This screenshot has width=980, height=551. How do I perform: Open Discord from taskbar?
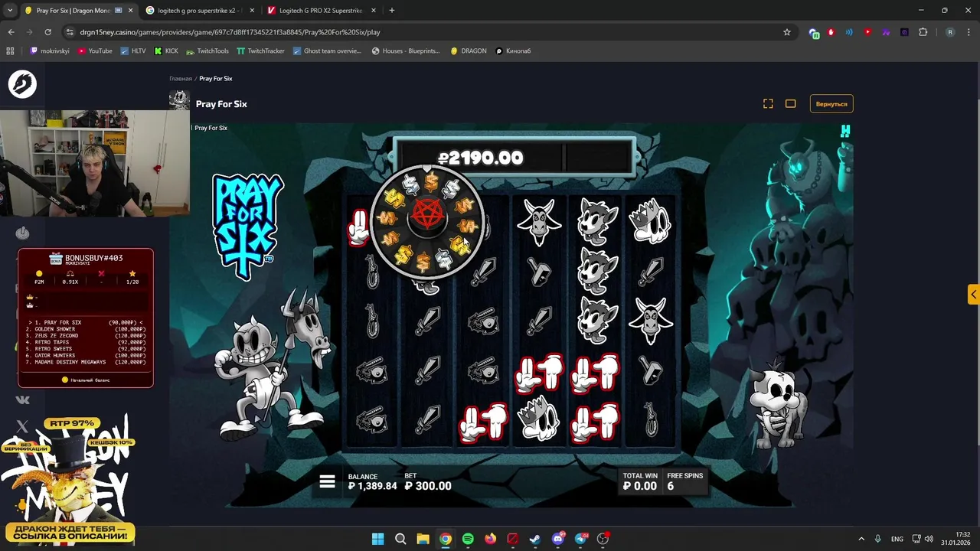tap(558, 539)
